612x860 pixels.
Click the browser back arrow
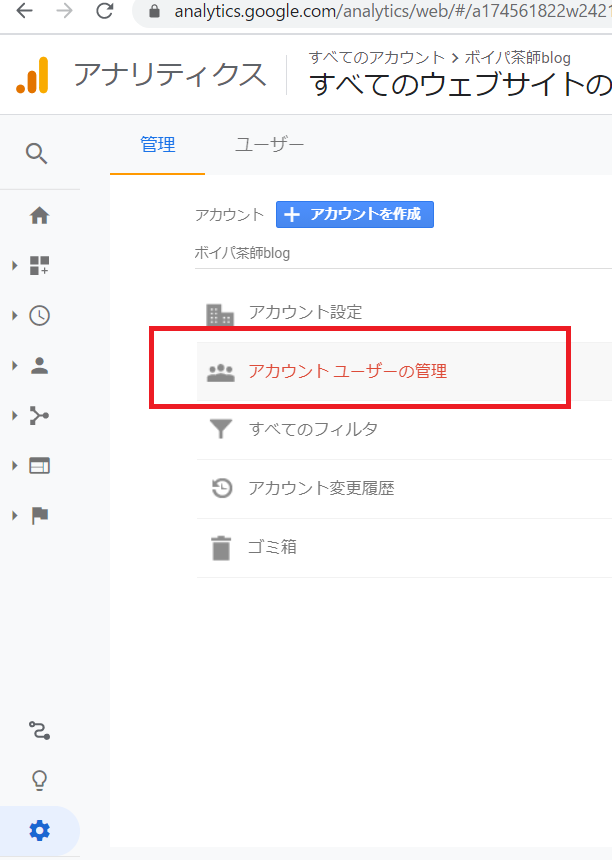[x=25, y=10]
